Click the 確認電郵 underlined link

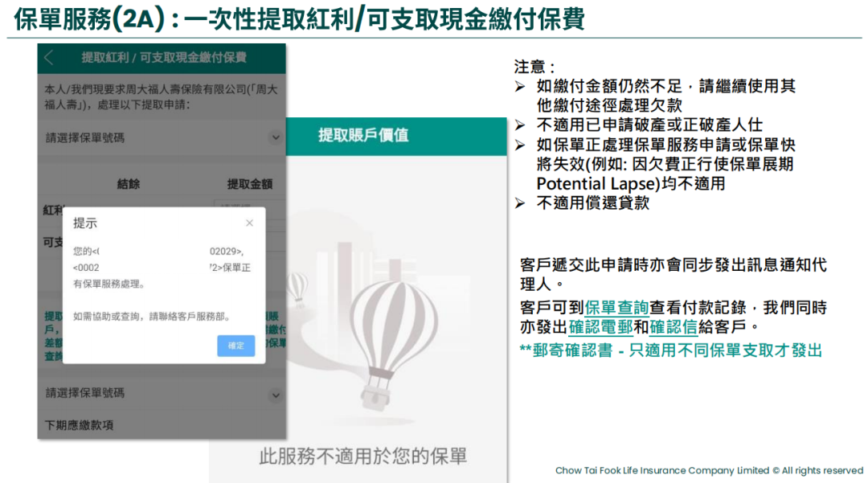tap(600, 327)
